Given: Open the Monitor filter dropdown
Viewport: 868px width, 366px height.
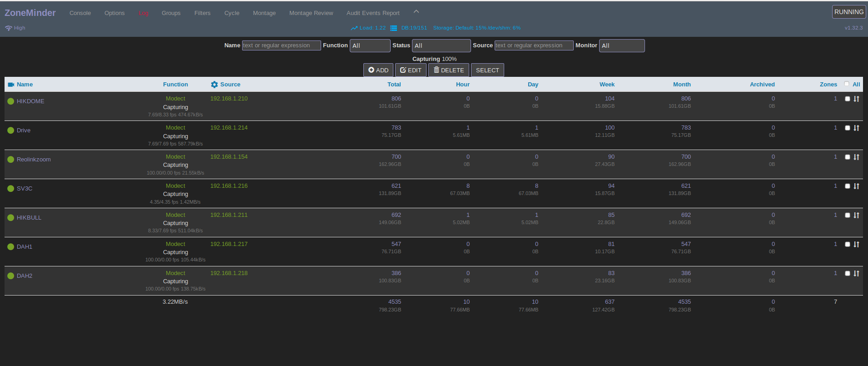Looking at the screenshot, I should [621, 45].
